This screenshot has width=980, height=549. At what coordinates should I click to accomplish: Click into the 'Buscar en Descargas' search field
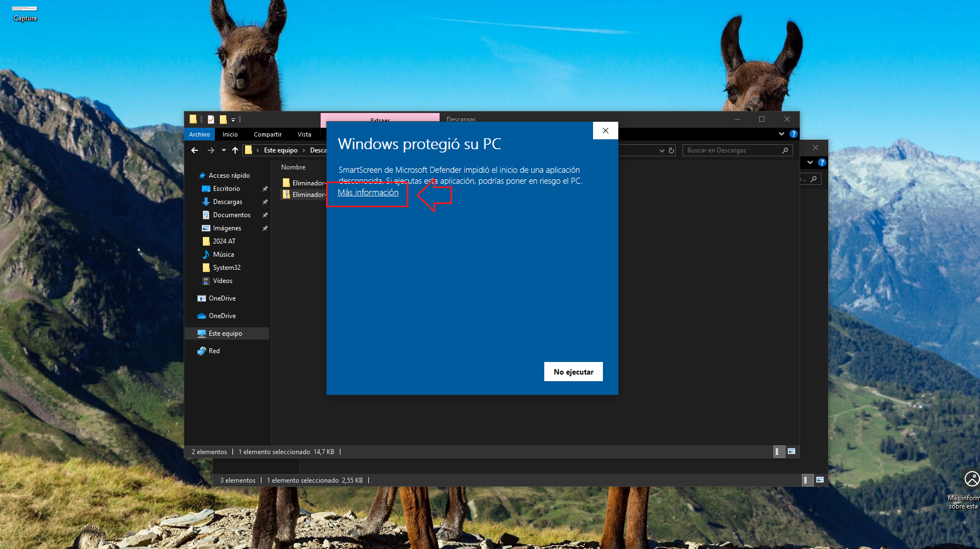[x=732, y=150]
